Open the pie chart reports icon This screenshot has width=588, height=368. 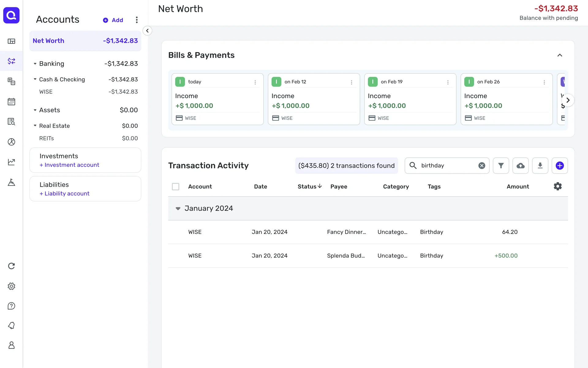pyautogui.click(x=11, y=142)
